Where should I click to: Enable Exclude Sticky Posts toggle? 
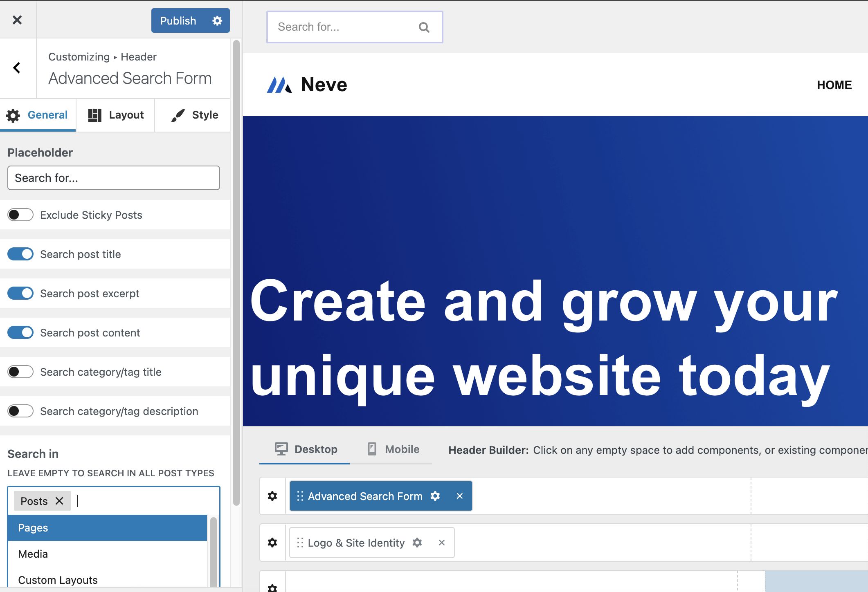pos(20,215)
